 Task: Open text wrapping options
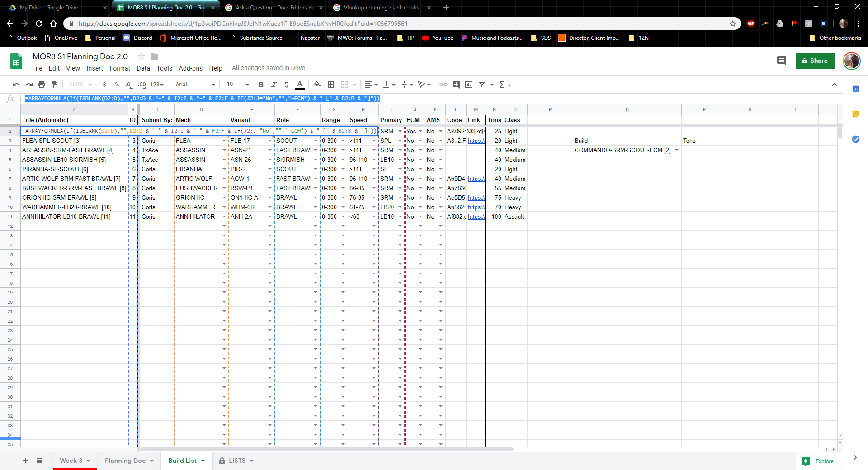(406, 85)
